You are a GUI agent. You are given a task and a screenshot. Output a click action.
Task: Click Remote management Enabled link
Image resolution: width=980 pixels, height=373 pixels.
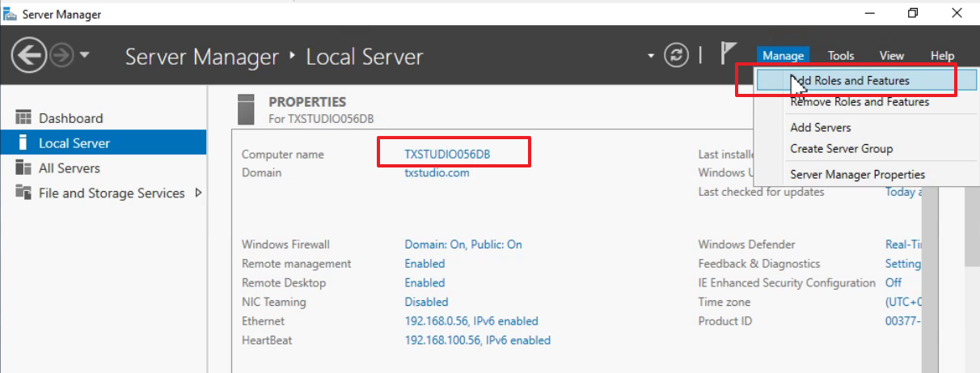[x=425, y=264]
